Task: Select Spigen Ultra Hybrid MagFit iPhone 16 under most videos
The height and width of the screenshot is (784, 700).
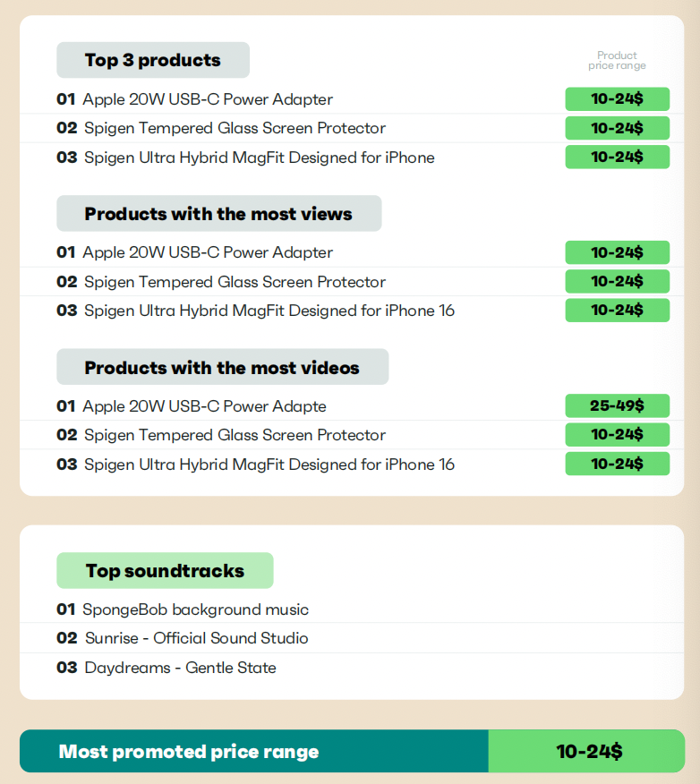Action: (269, 464)
